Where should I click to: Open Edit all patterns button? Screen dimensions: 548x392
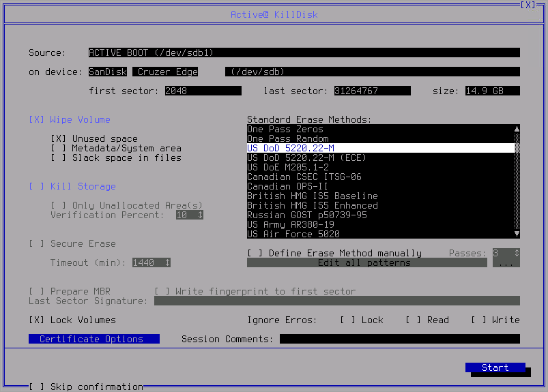(367, 262)
